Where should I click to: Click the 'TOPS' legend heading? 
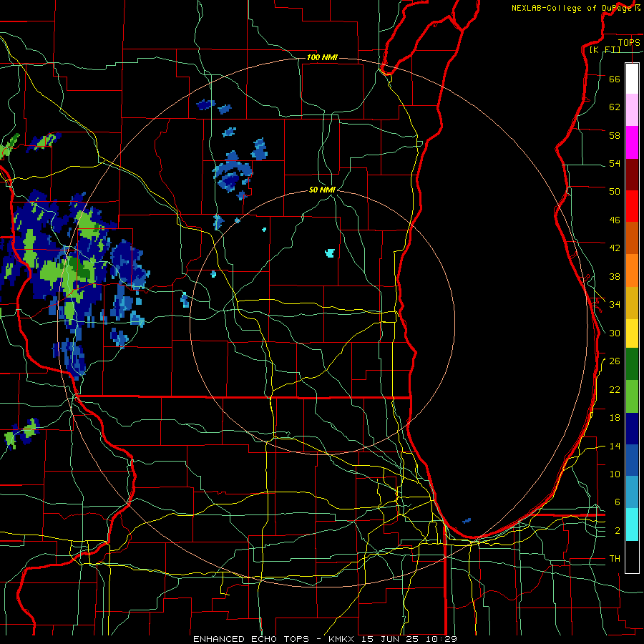tap(629, 42)
